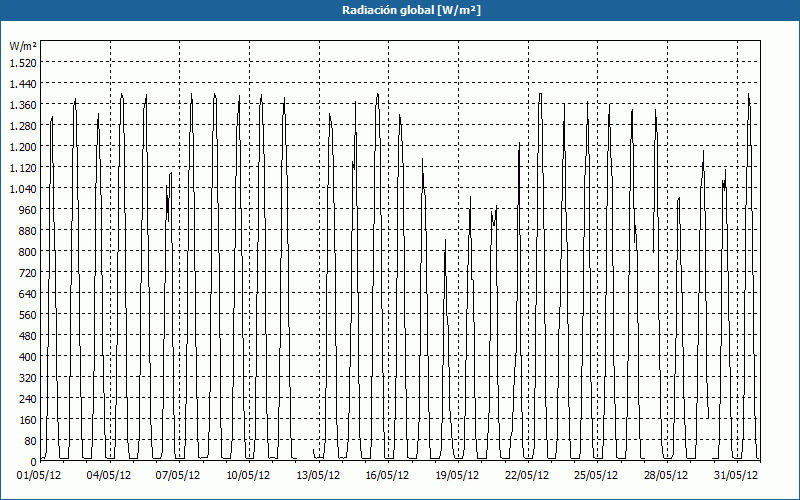Select the 80 y-axis label
The height and width of the screenshot is (500, 800).
(x=31, y=441)
